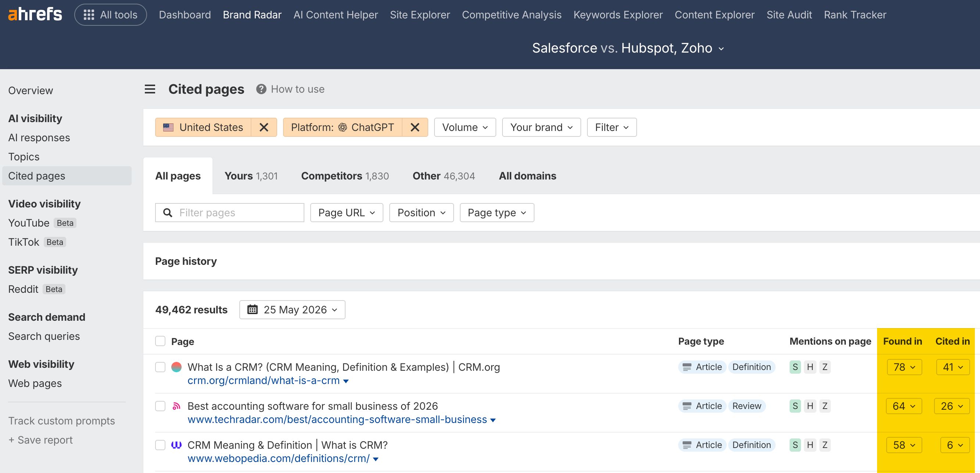Screen dimensions: 980x473
Task: Open Site Explorer in top navigation
Action: pos(420,15)
